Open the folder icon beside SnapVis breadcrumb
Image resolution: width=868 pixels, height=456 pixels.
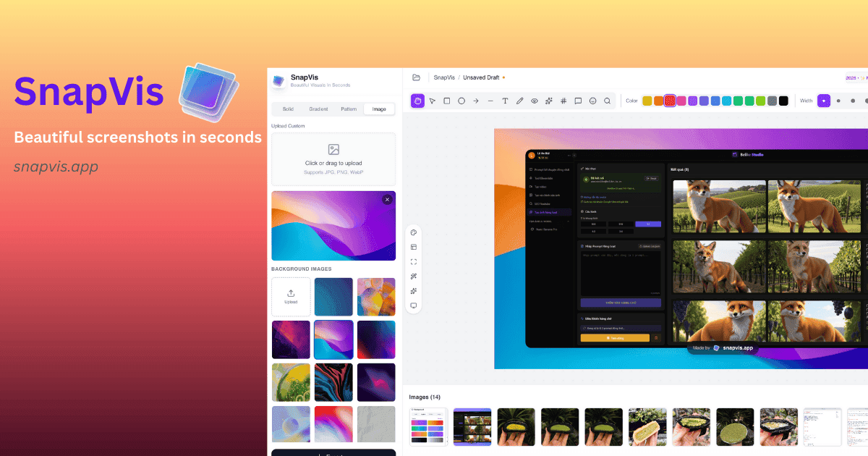(x=416, y=77)
